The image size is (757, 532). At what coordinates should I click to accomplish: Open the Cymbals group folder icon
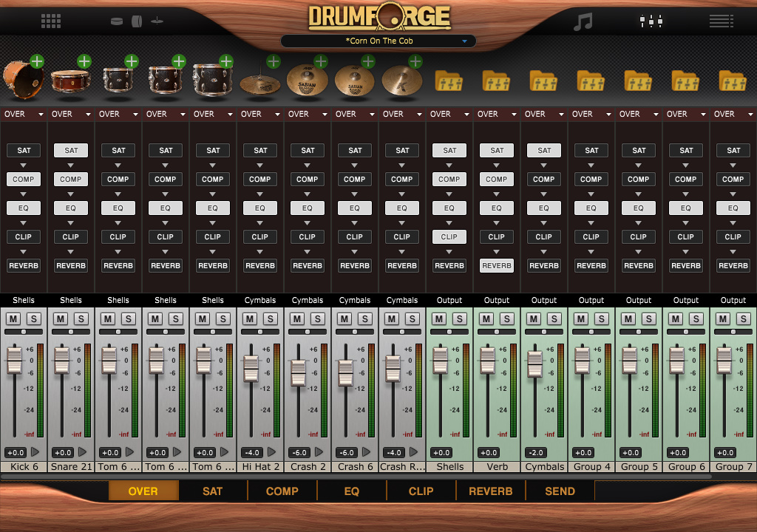(543, 81)
